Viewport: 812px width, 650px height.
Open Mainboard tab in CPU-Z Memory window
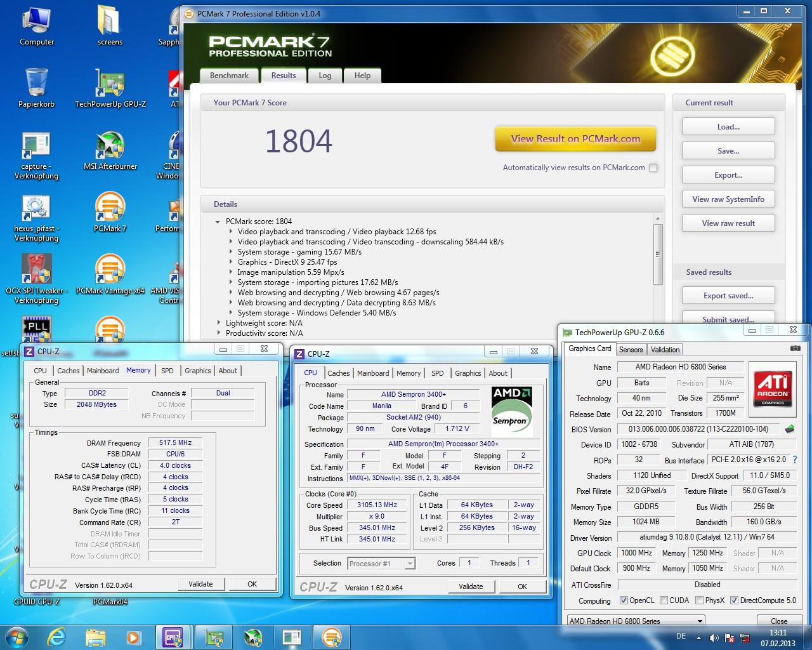[103, 371]
